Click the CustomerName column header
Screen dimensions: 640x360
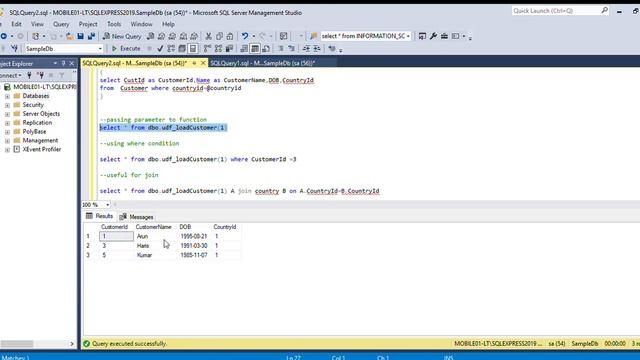pos(153,227)
